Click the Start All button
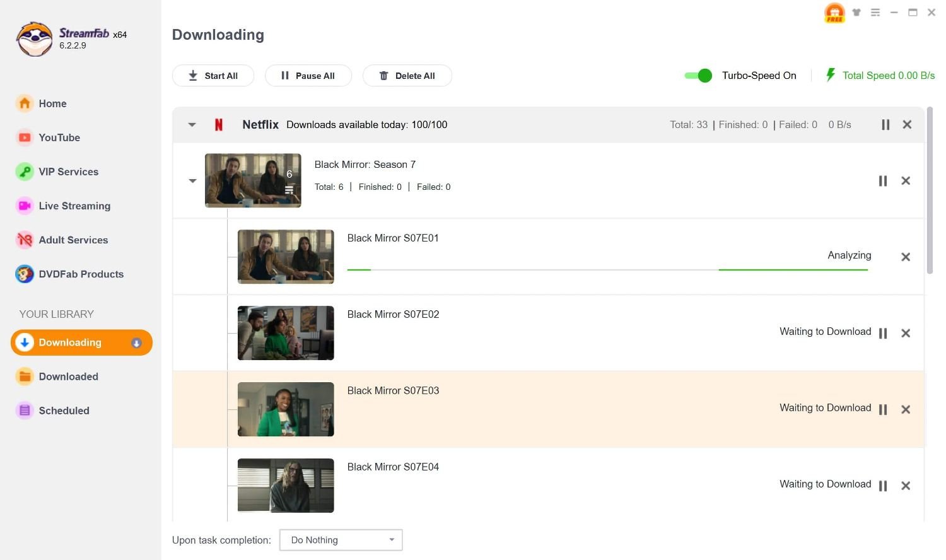Image resolution: width=946 pixels, height=560 pixels. tap(213, 76)
